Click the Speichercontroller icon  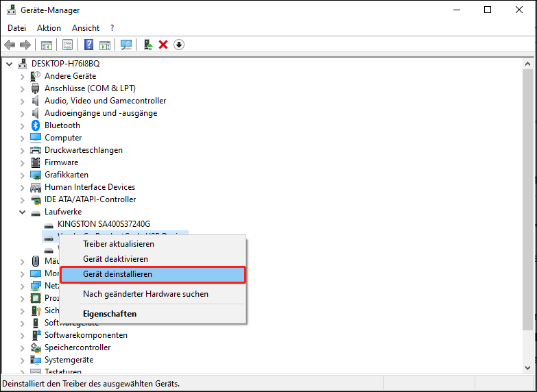(36, 347)
